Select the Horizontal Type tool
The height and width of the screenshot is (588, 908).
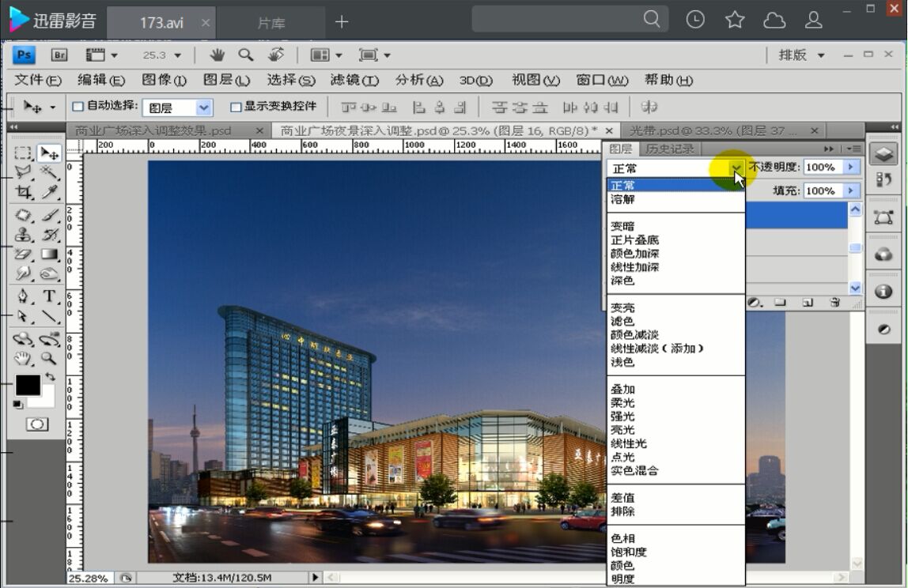click(48, 296)
